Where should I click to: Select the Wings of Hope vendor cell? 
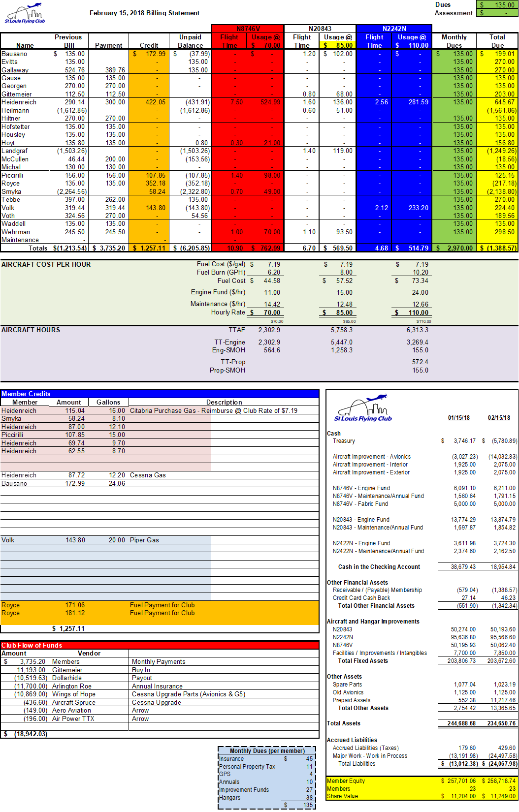pyautogui.click(x=74, y=694)
